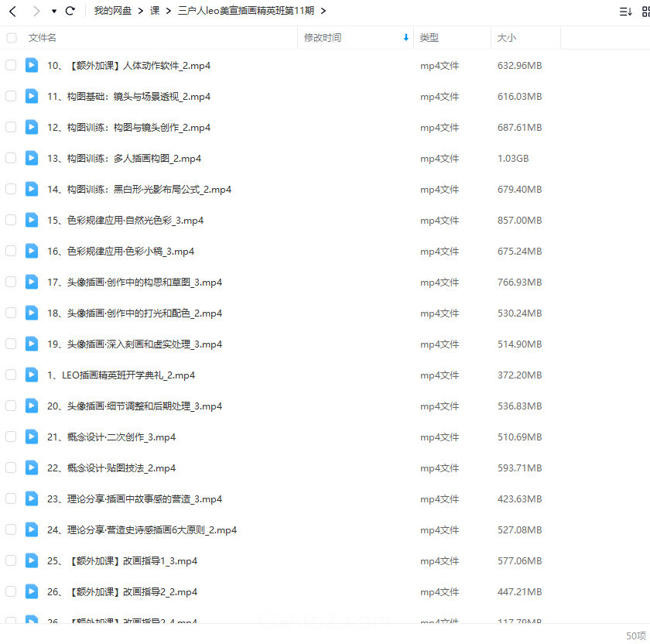The image size is (650, 644).
Task: Click video icon of 13、构图训练 多人插画构图 file
Action: [32, 158]
